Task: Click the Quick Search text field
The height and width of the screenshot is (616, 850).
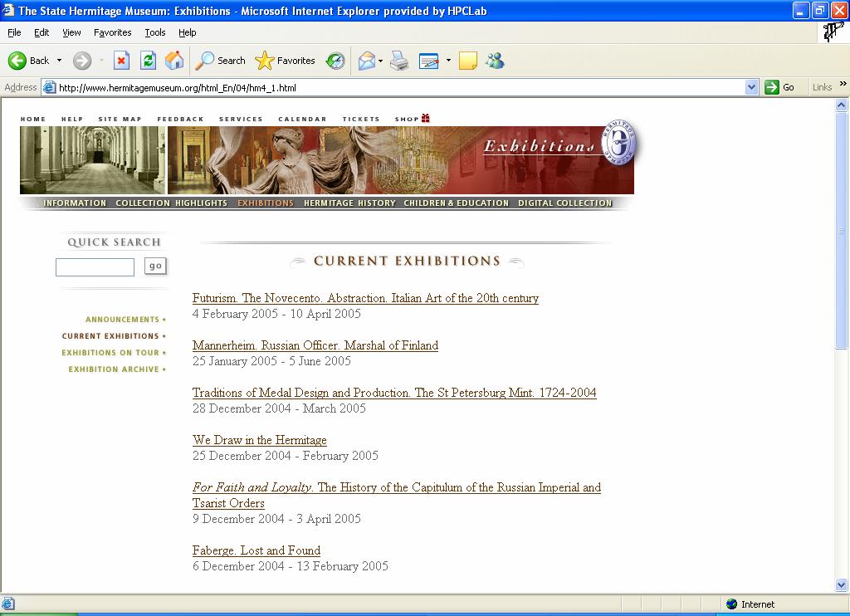Action: [x=95, y=266]
